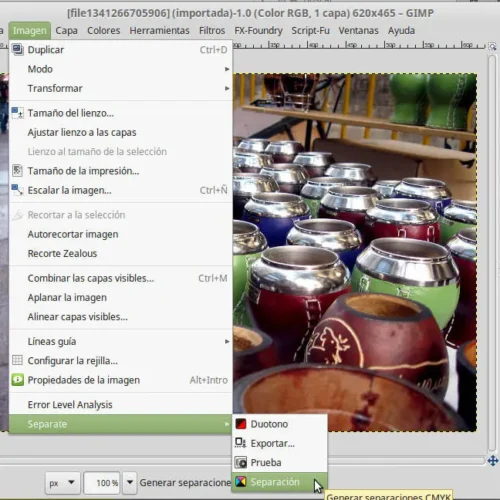Choose Alinear capas visibles
Image resolution: width=500 pixels, height=500 pixels.
pyautogui.click(x=120, y=317)
